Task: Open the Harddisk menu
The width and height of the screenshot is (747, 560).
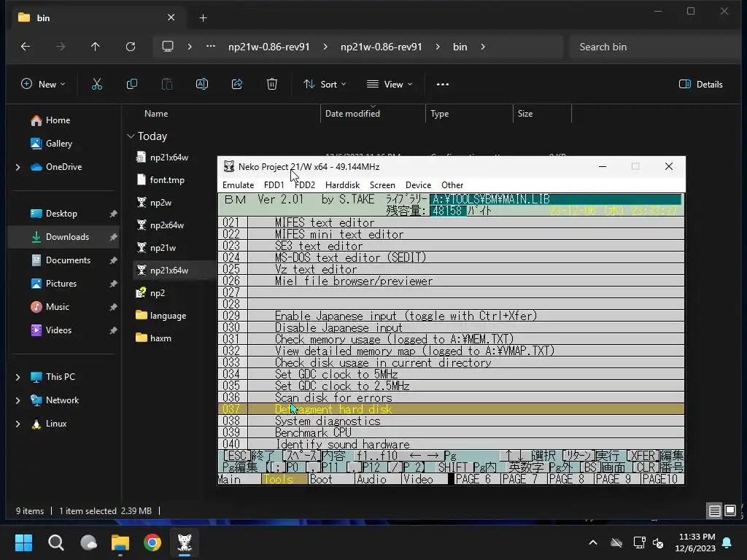Action: tap(342, 185)
